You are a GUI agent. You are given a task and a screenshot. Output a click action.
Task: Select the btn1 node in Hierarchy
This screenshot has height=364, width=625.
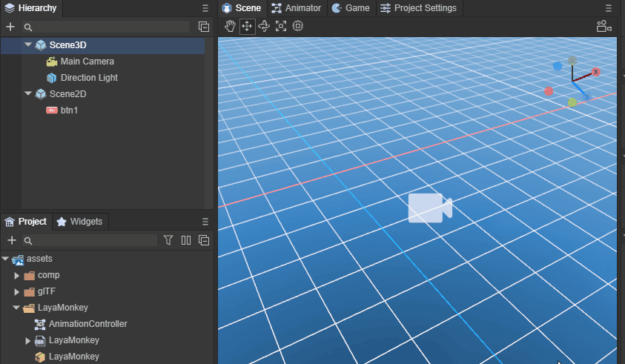pyautogui.click(x=69, y=110)
